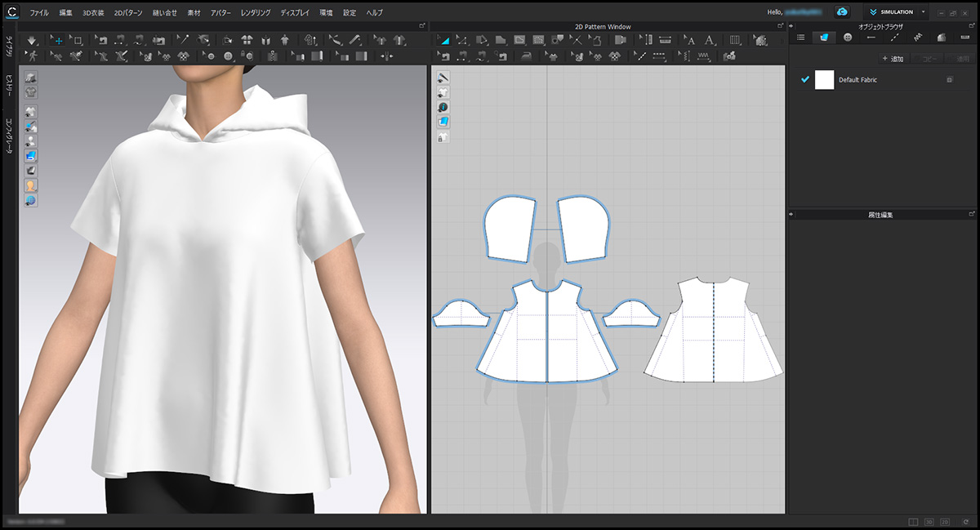Click the steam iron tool icon

point(527,56)
